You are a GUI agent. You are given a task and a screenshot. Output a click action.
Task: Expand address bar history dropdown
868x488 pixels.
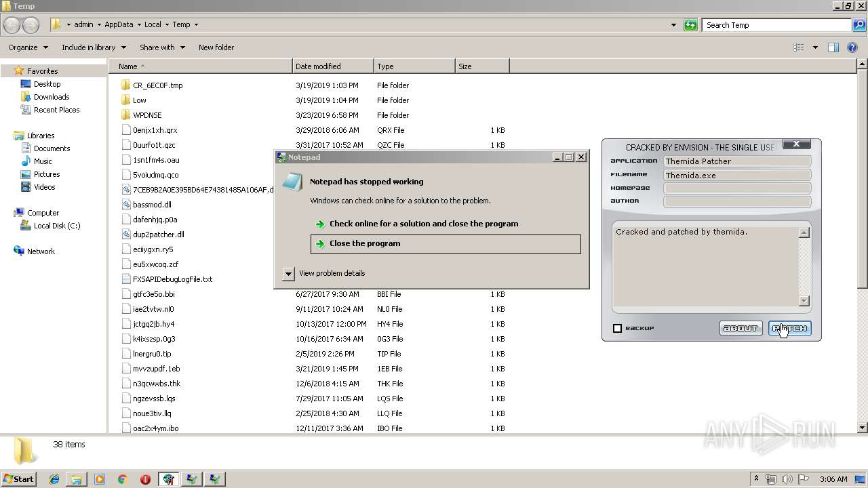(673, 25)
